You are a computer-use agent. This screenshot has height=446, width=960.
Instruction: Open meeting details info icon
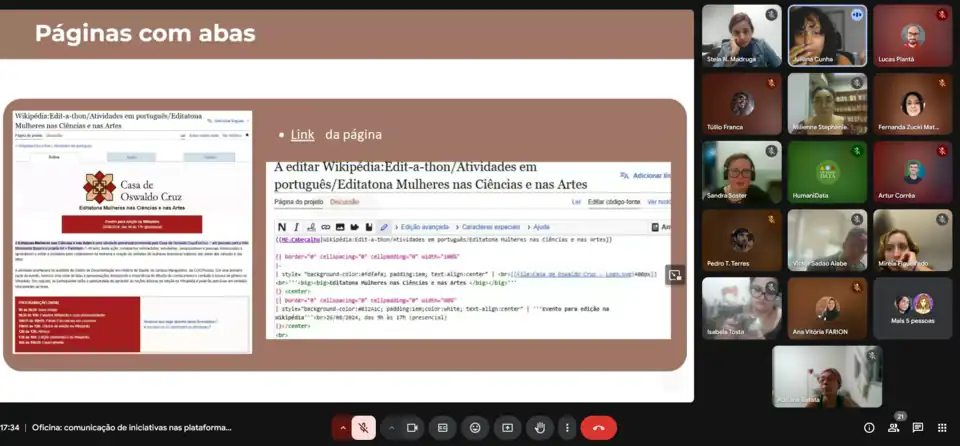pos(869,428)
